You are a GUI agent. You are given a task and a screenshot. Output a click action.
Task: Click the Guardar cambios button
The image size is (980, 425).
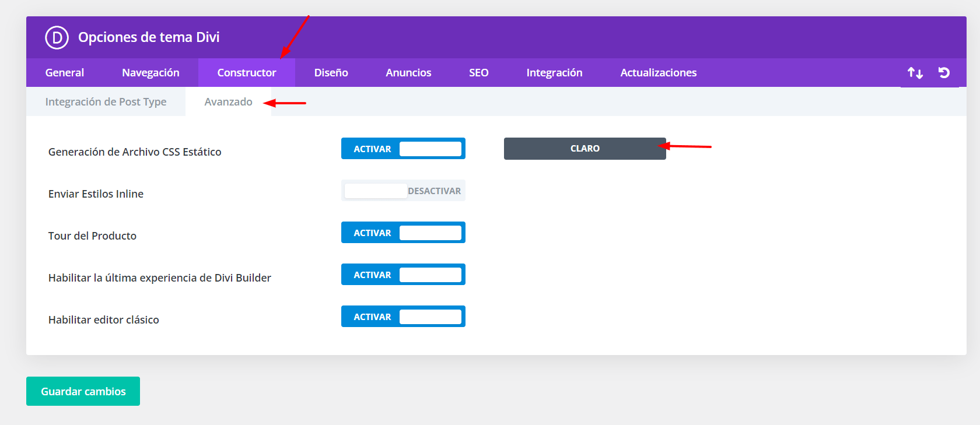pos(83,391)
